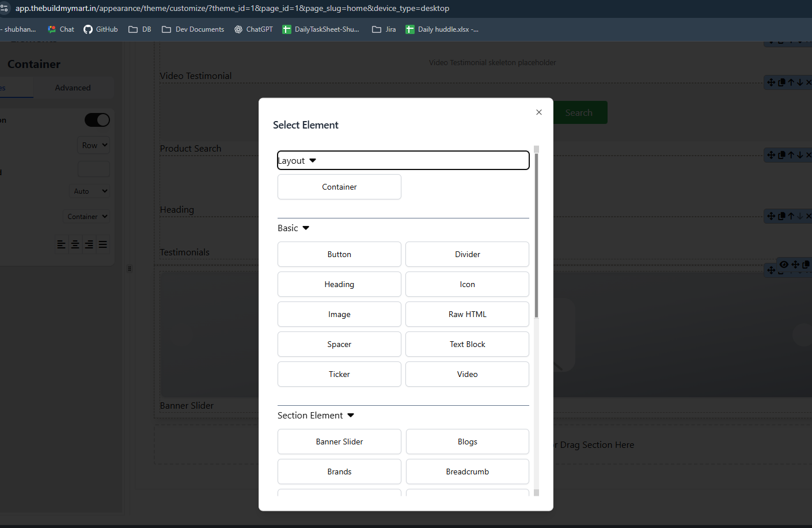
Task: Open the Auto dropdown in Container panel
Action: point(89,191)
